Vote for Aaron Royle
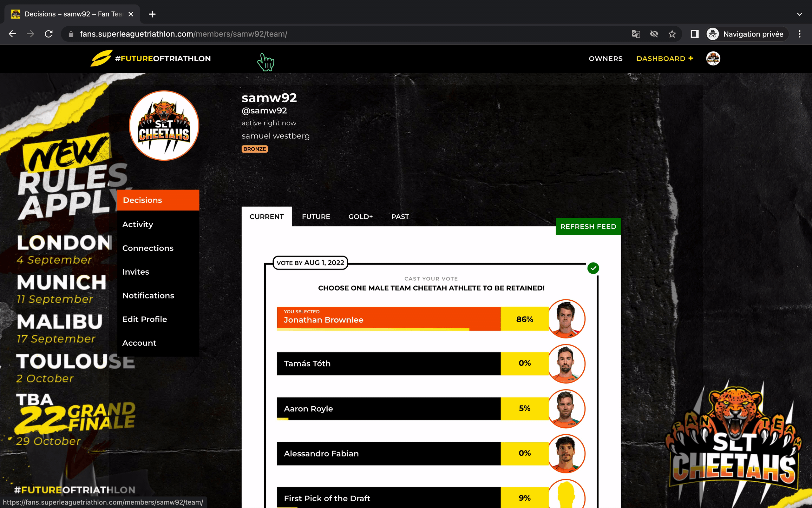Screen dimensions: 812x508 [x=389, y=409]
